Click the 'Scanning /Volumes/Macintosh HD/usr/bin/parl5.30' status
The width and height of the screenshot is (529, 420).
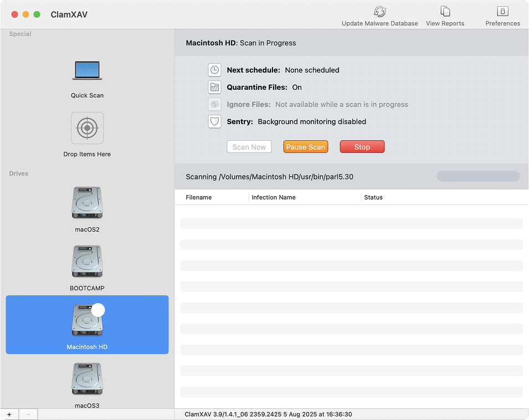pos(269,177)
